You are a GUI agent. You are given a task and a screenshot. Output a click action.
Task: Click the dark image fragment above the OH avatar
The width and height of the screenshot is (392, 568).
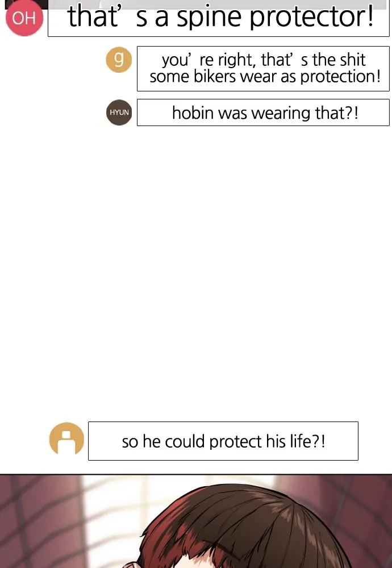pyautogui.click(x=26, y=3)
